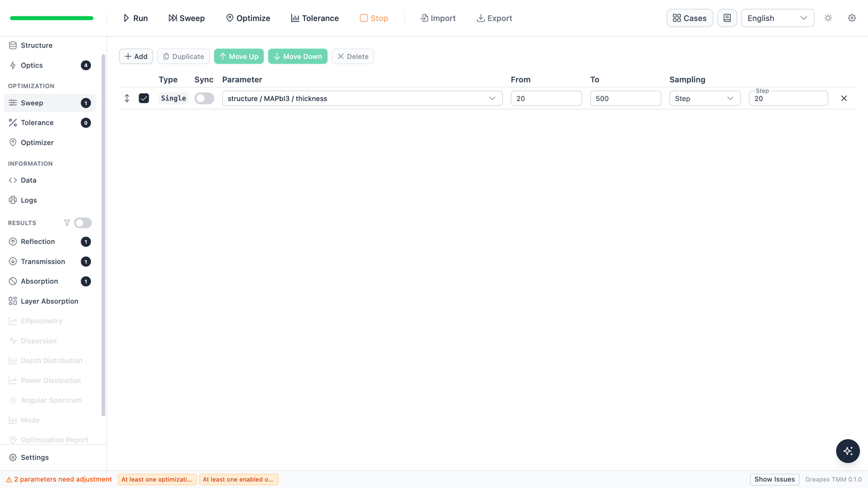Click the row reorder arrows handle

pos(127,98)
